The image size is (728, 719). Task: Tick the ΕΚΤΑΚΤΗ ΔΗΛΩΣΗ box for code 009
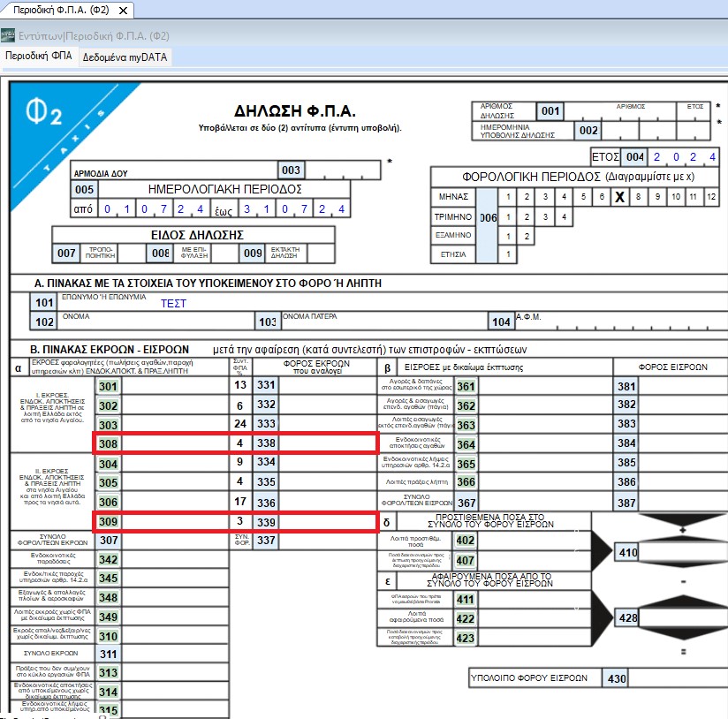[322, 253]
